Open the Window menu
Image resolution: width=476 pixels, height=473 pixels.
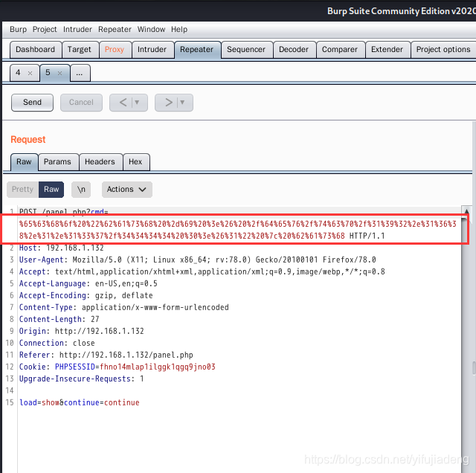(x=151, y=30)
